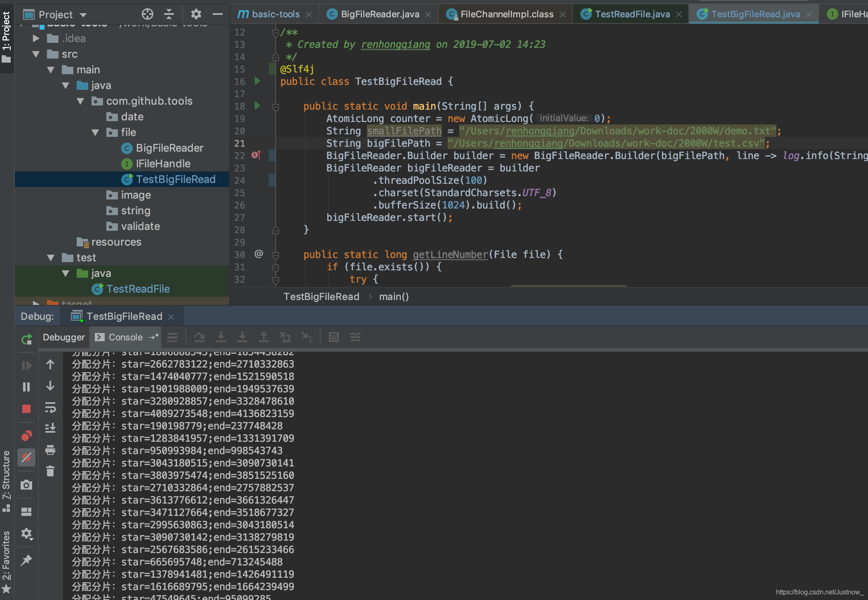The height and width of the screenshot is (600, 868).
Task: Expand the .idea folder
Action: 36,39
